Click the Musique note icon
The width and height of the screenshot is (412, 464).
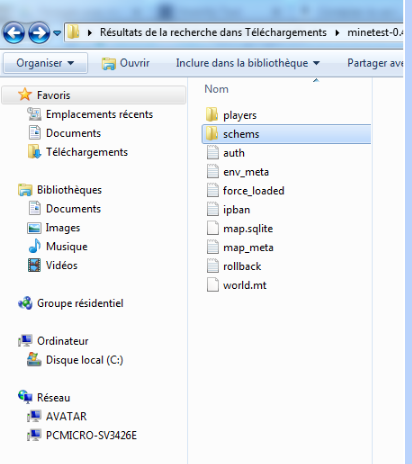(35, 246)
